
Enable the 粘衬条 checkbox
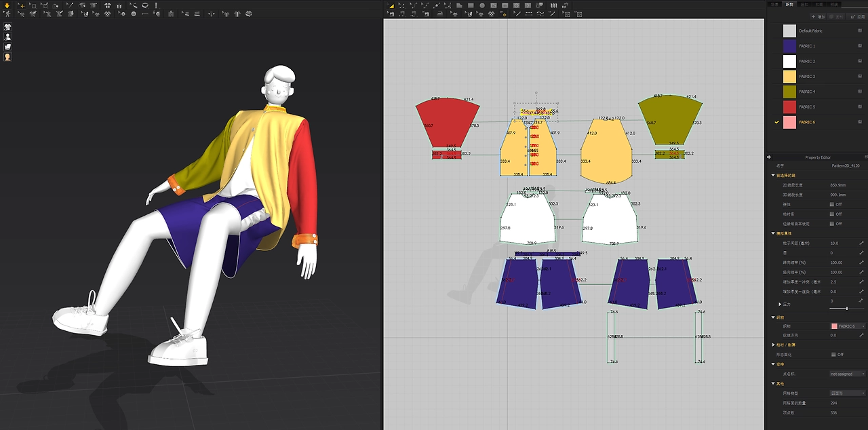[832, 214]
